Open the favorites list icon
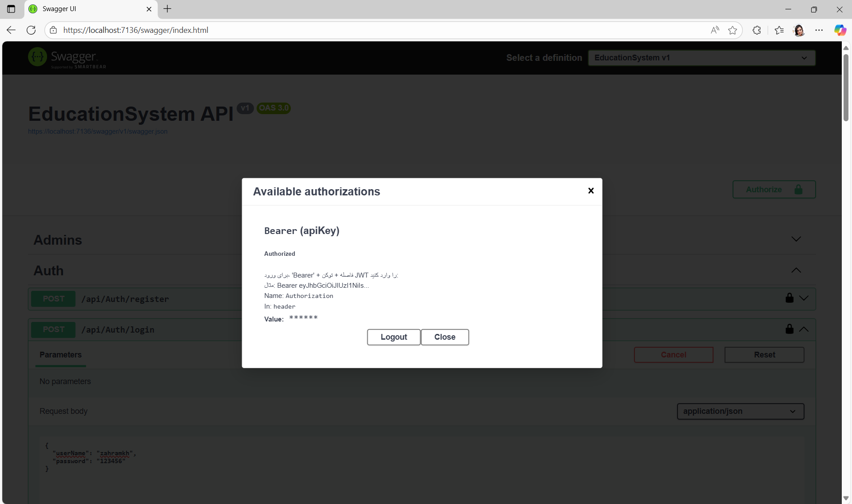The height and width of the screenshot is (504, 852). 779,30
